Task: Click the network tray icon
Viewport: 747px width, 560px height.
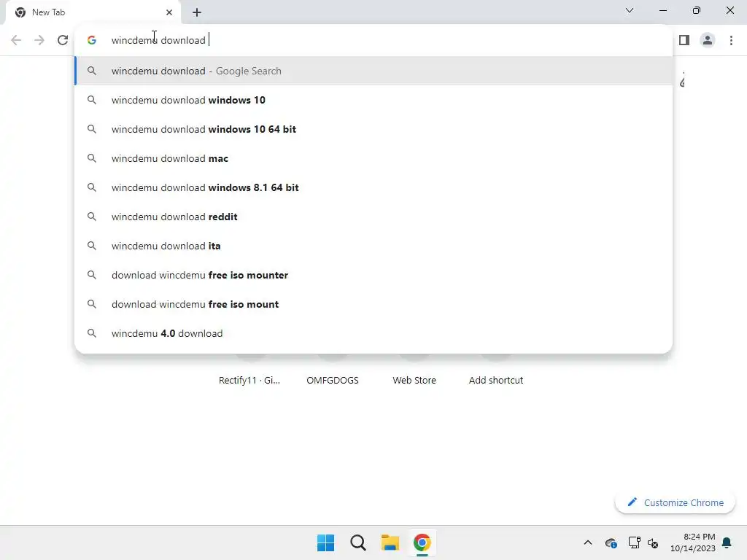Action: (634, 542)
